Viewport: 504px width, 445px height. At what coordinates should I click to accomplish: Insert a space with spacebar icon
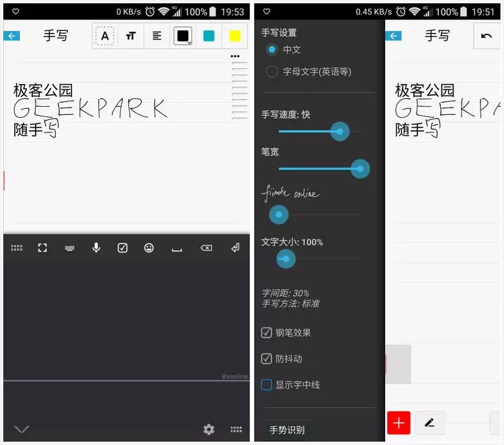pos(177,249)
